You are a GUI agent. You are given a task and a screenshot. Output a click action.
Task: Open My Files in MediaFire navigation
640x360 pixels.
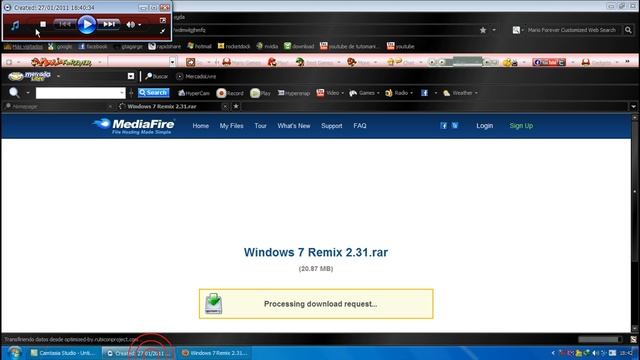tap(231, 126)
